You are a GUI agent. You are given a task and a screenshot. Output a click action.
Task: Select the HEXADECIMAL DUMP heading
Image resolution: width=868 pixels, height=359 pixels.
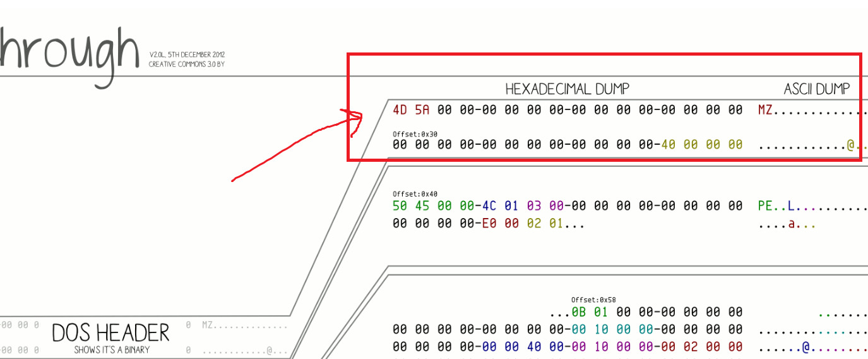click(567, 89)
